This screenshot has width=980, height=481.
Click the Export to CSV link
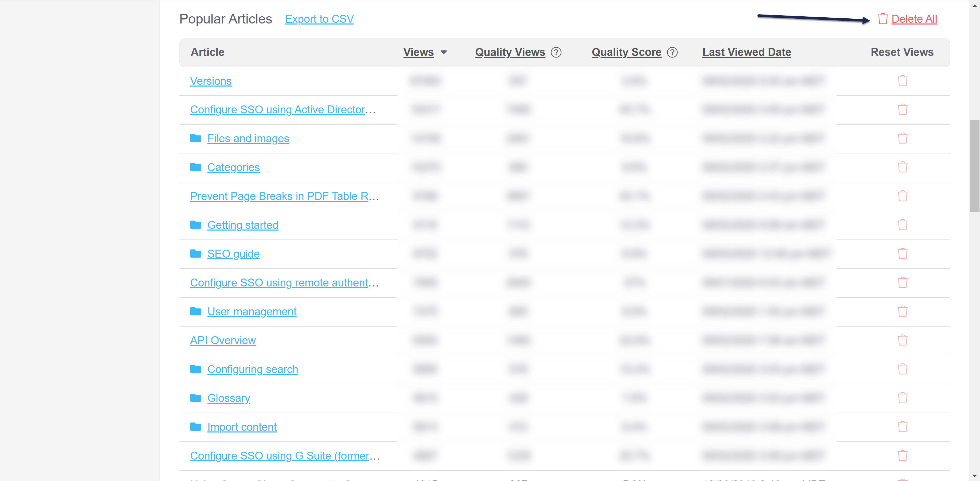[x=319, y=19]
